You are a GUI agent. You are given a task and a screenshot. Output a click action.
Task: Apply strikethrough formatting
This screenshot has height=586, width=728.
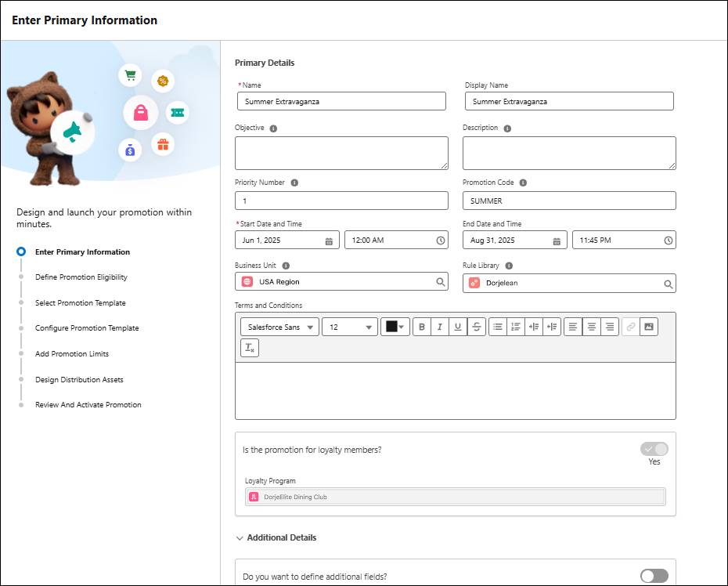point(477,327)
